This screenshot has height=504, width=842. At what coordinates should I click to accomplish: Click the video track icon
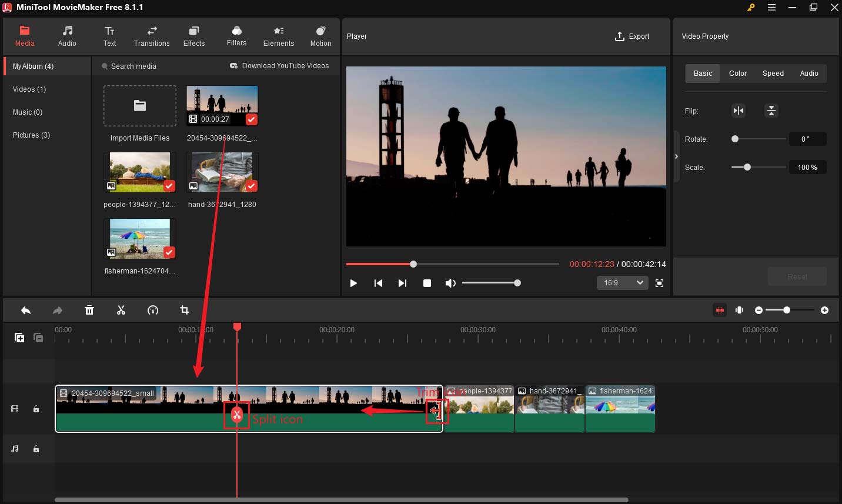click(x=15, y=409)
